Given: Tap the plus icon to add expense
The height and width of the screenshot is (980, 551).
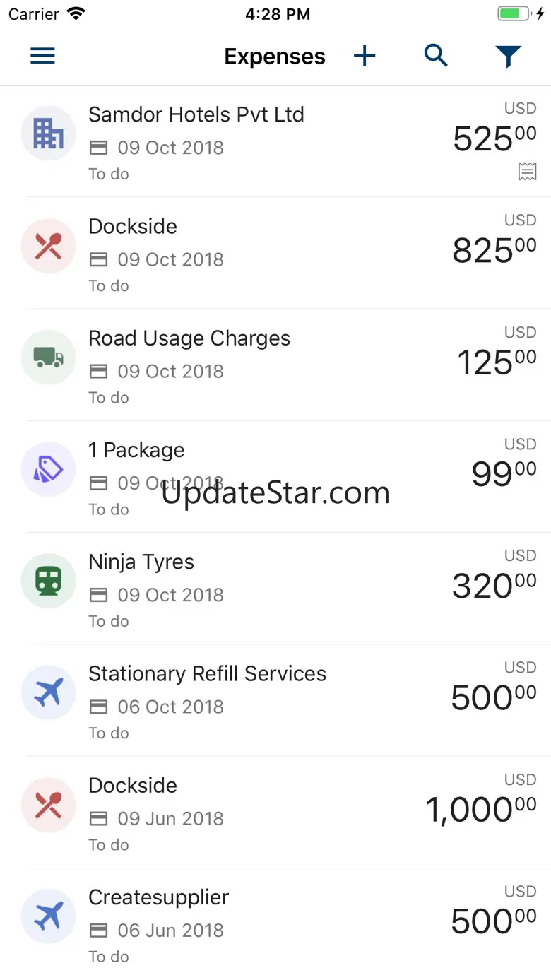Looking at the screenshot, I should [x=365, y=56].
